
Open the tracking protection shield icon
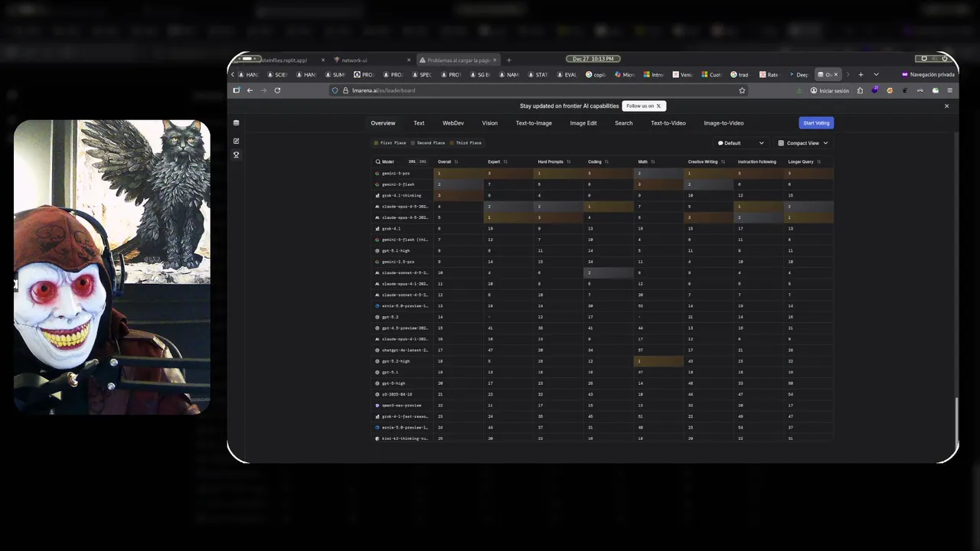point(335,90)
